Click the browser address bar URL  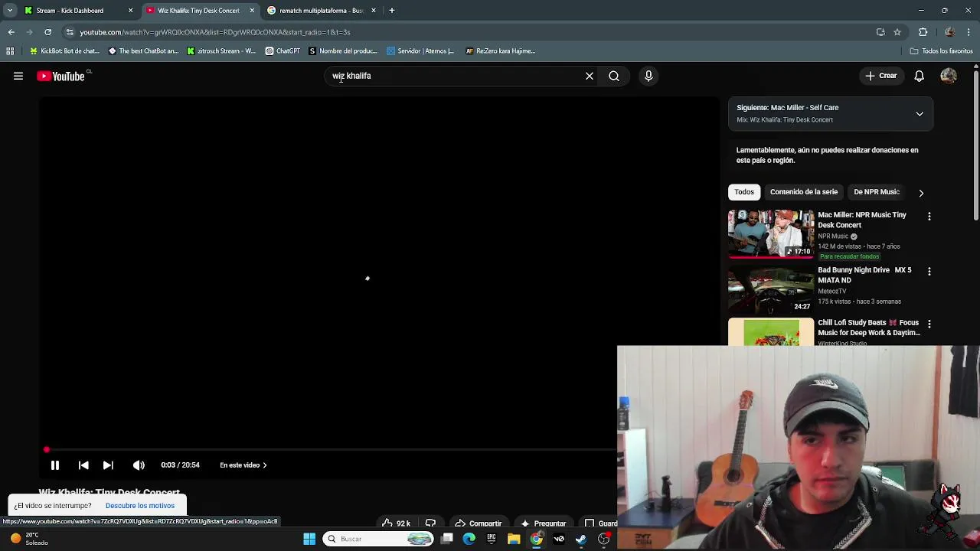214,32
